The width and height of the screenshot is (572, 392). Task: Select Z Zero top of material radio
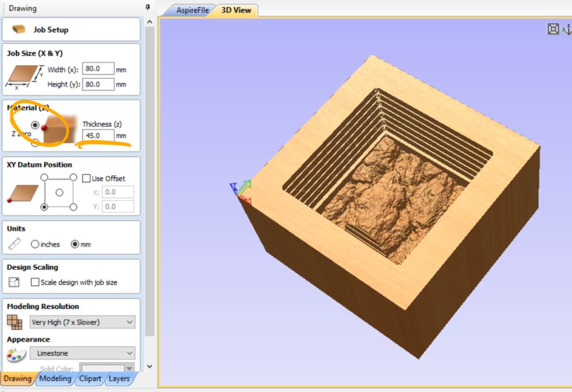tap(35, 124)
